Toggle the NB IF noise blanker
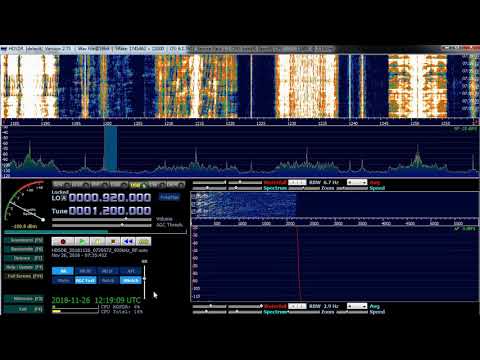480x360 pixels. point(108,271)
